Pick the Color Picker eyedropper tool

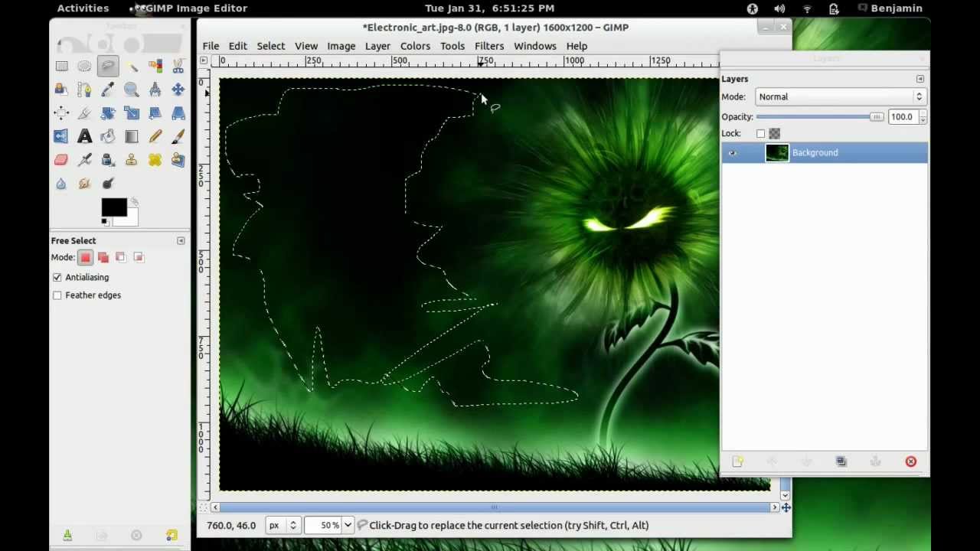[x=108, y=90]
